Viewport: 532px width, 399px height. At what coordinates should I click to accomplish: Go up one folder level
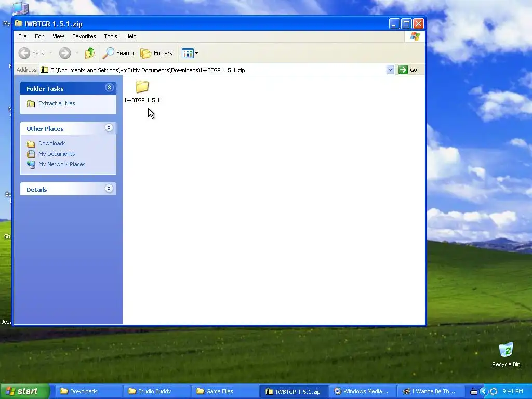tap(90, 53)
